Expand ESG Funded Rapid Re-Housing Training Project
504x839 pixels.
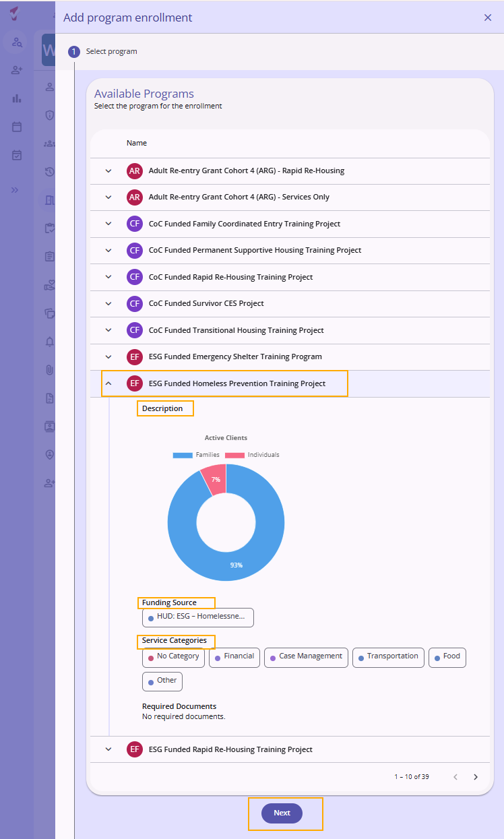point(108,749)
